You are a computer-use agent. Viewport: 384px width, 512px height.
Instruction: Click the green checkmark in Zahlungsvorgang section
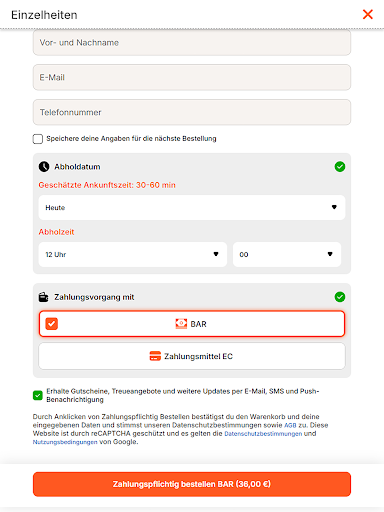tap(340, 297)
